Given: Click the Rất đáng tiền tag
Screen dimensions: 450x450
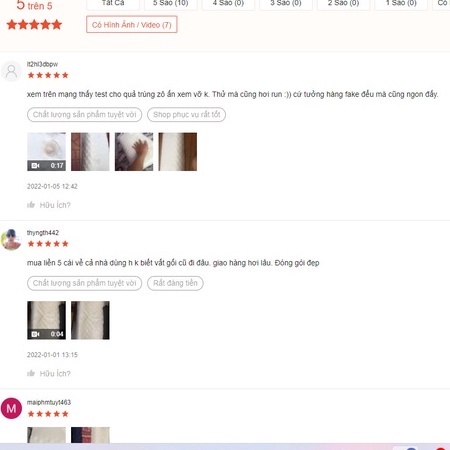Looking at the screenshot, I should click(x=175, y=283).
